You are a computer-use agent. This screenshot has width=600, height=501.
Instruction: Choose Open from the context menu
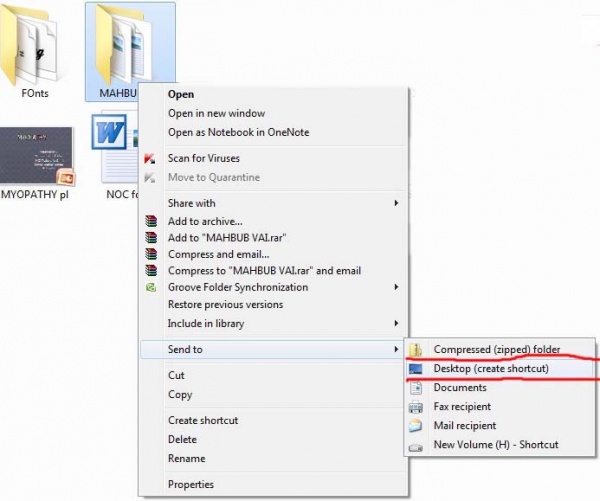pyautogui.click(x=273, y=94)
